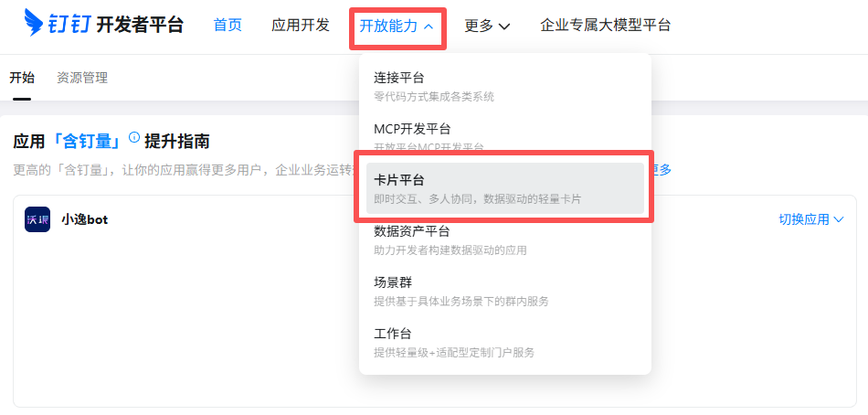
Task: Click the blue 「含钉量」 link text
Action: [88, 142]
